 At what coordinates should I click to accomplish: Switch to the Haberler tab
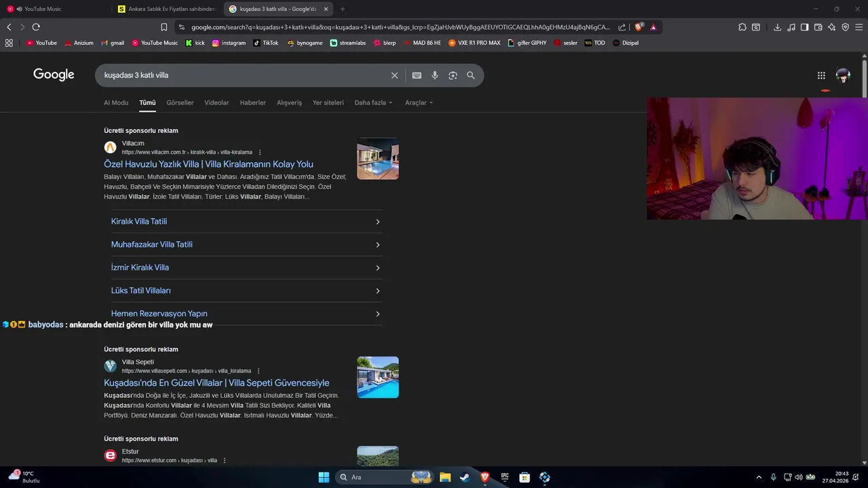coord(253,103)
